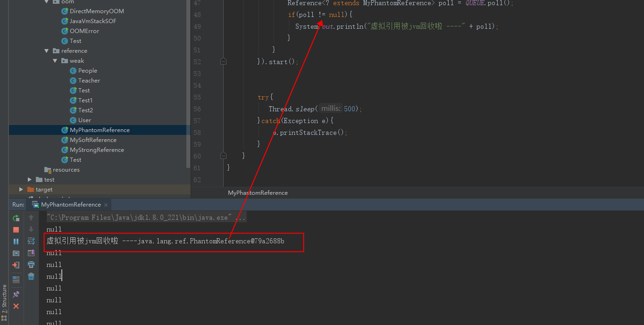Screen dimensions: 644x325
Task: Open the Teacher class
Action: point(89,81)
